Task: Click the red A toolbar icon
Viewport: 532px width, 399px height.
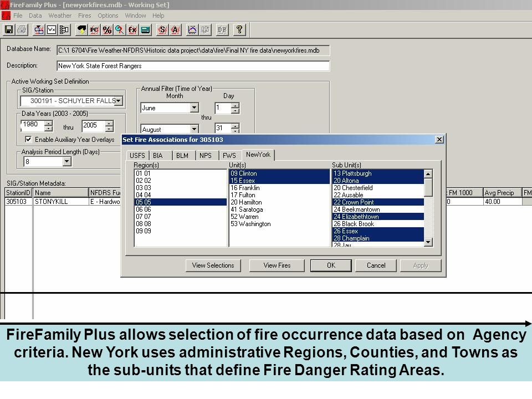Action: 175,30
